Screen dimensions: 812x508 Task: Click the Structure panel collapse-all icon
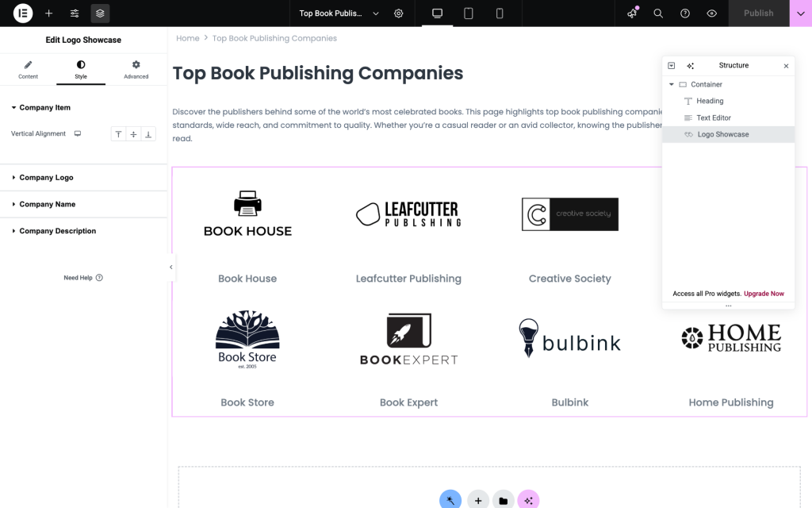(x=671, y=65)
